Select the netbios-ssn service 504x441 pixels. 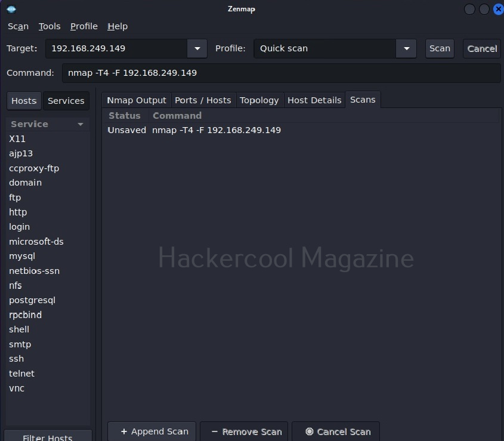48,271
